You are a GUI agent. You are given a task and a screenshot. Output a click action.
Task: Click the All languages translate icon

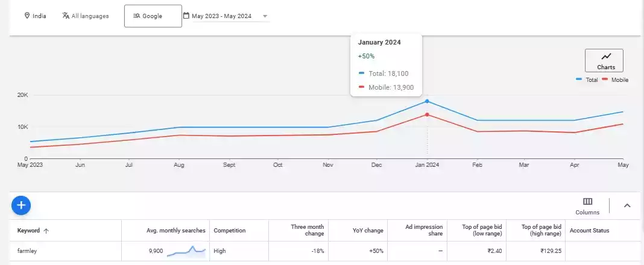pos(66,16)
